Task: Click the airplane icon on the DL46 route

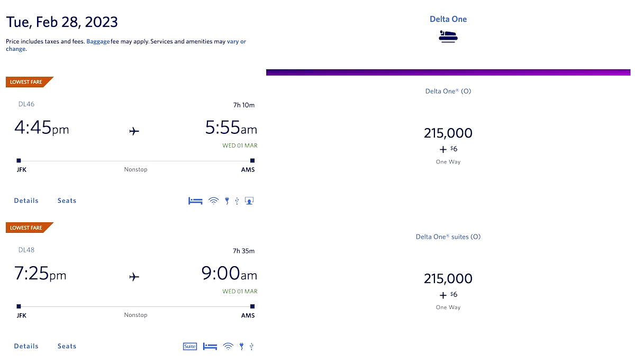Action: pyautogui.click(x=134, y=131)
